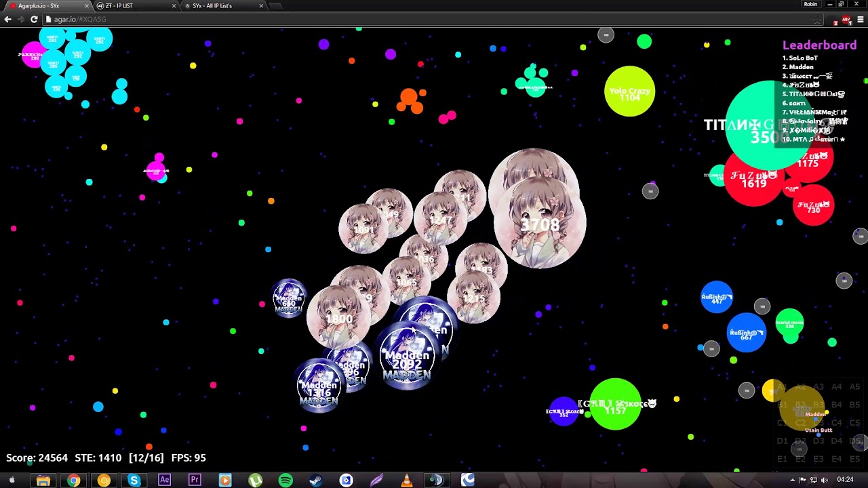Click the FPS: 95 readout

point(189,457)
